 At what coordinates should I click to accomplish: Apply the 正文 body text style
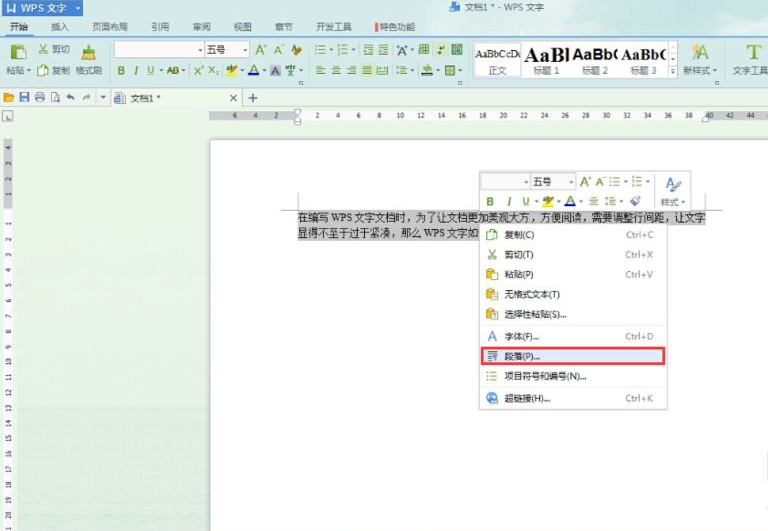tap(497, 60)
